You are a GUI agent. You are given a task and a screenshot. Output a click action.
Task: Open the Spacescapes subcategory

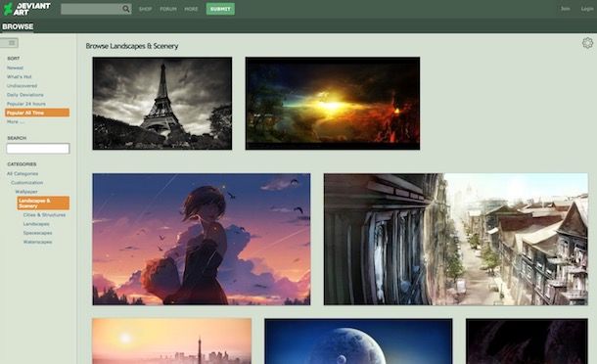coord(38,233)
